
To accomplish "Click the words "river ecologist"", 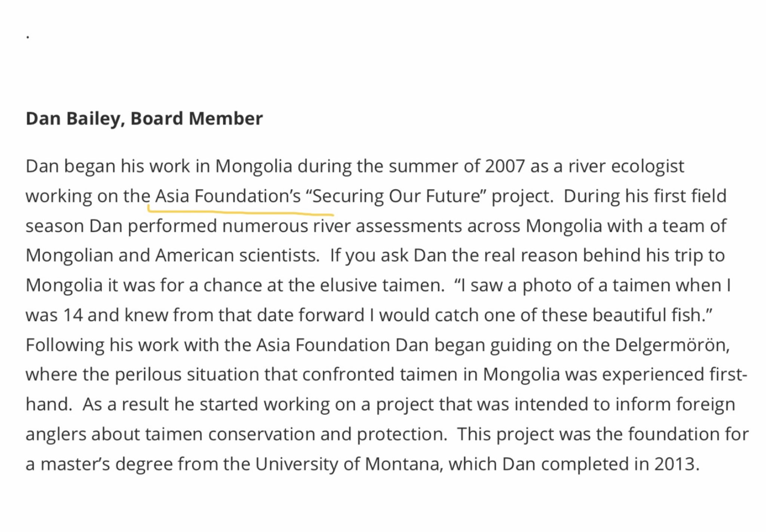I will click(x=626, y=166).
